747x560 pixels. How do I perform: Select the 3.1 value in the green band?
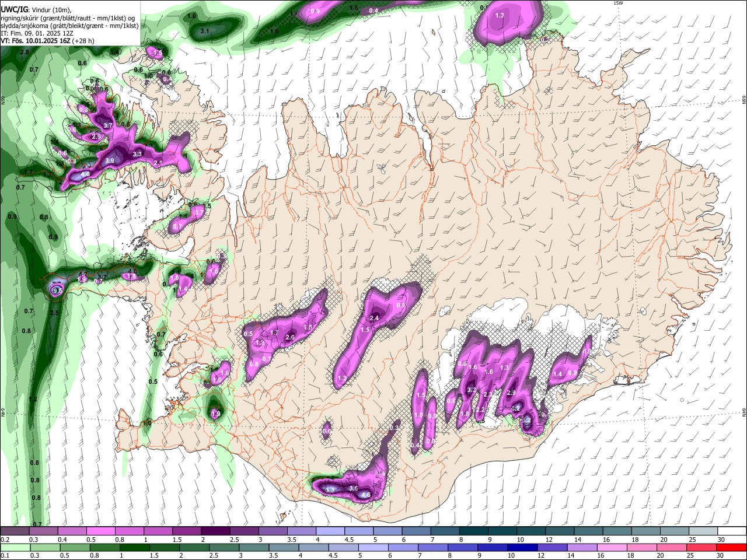(x=205, y=31)
